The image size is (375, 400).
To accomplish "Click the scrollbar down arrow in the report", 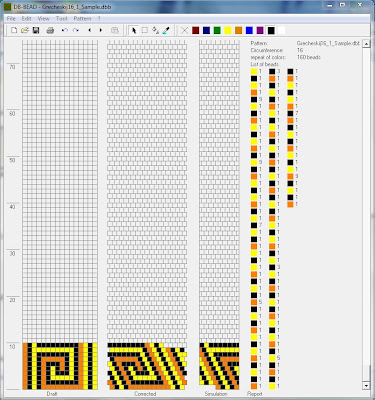I will [366, 386].
